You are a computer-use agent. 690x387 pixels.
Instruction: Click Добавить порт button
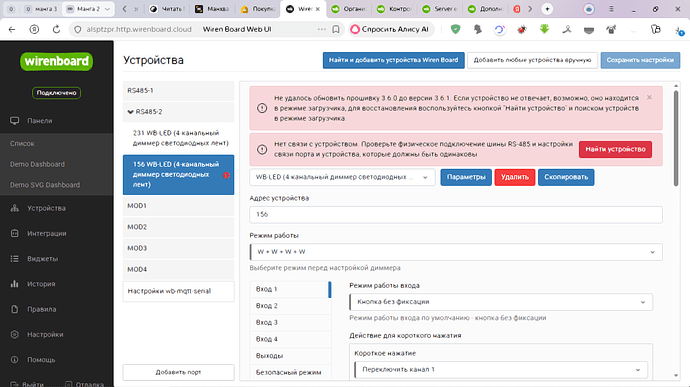pos(178,372)
